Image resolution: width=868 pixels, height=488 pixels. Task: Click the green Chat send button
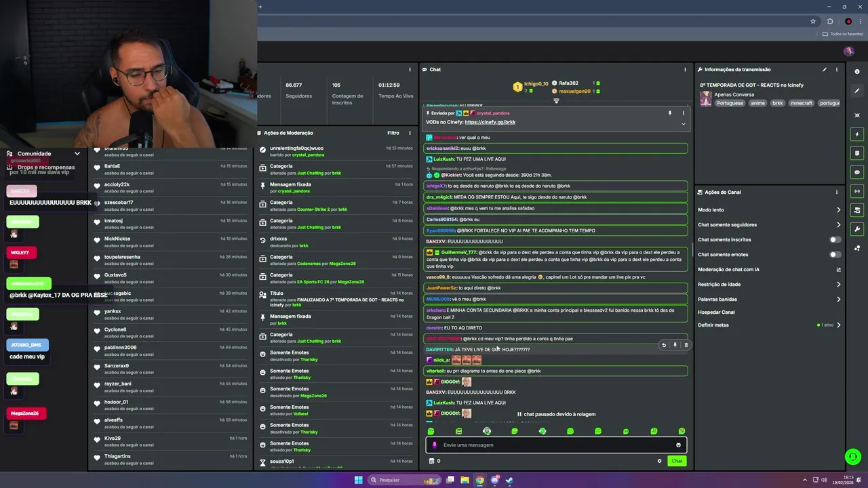click(x=677, y=461)
